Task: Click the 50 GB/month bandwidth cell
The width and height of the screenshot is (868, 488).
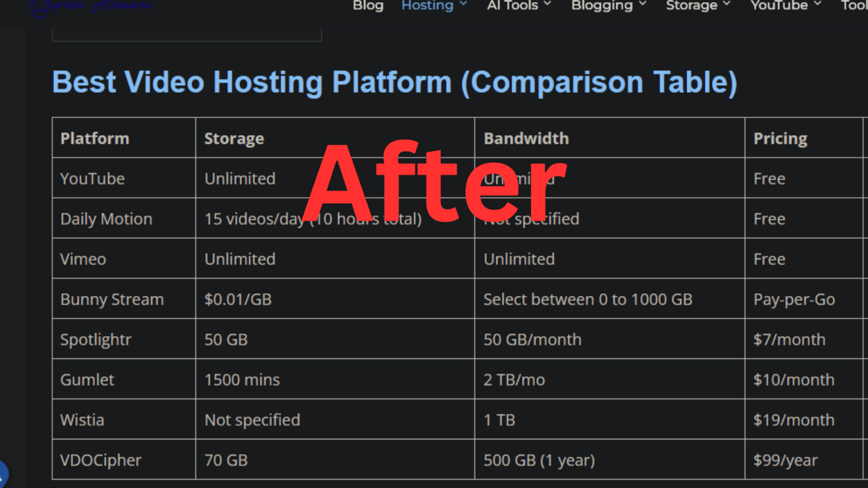Action: (610, 339)
